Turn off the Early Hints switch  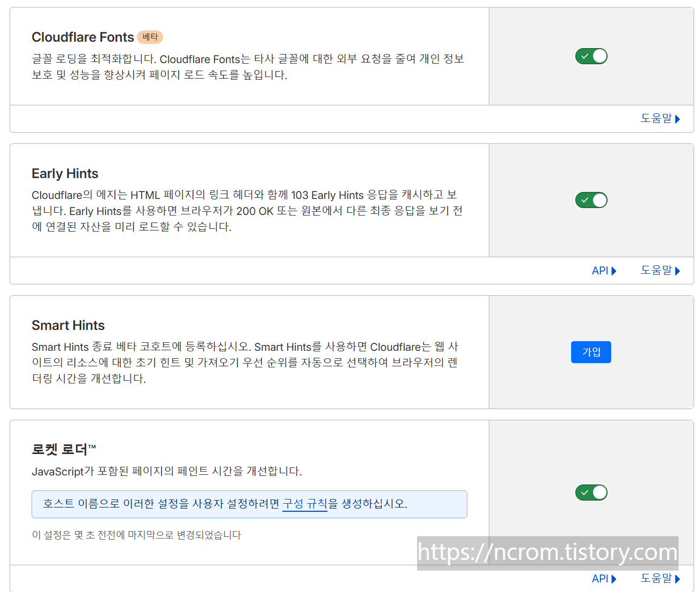tap(591, 200)
